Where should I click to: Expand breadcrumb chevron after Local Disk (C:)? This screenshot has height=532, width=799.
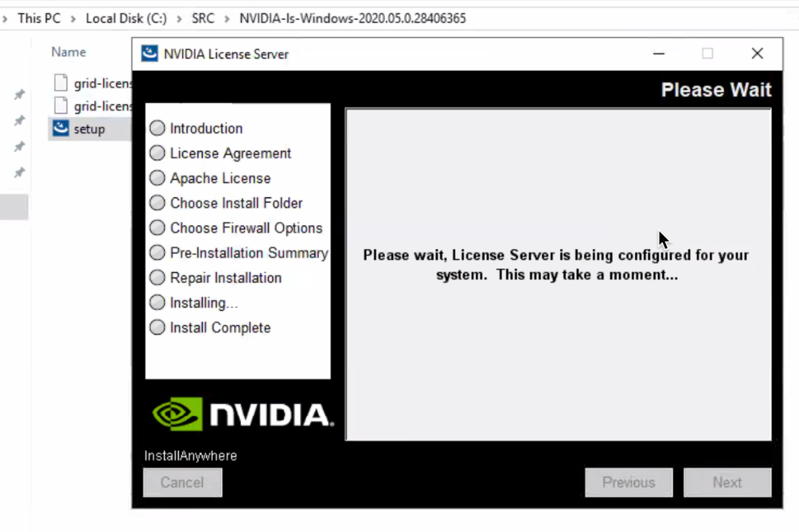point(179,19)
